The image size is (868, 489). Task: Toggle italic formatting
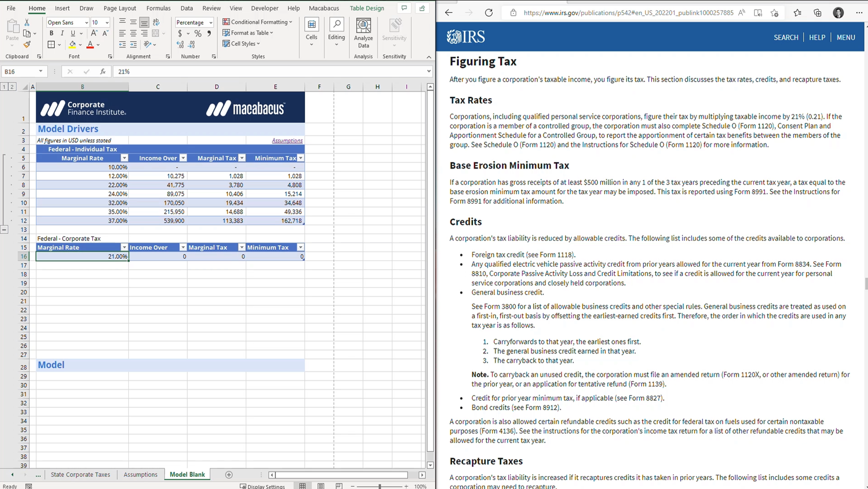point(62,33)
